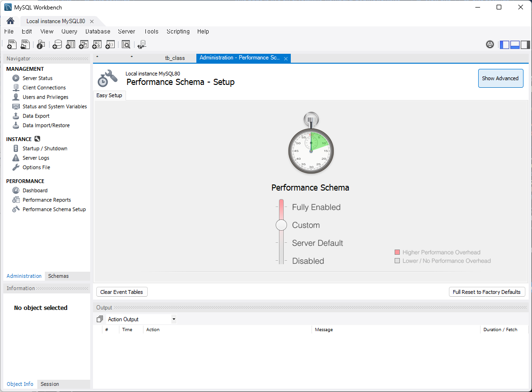This screenshot has width=532, height=392.
Task: Open the Tools menu
Action: [152, 32]
